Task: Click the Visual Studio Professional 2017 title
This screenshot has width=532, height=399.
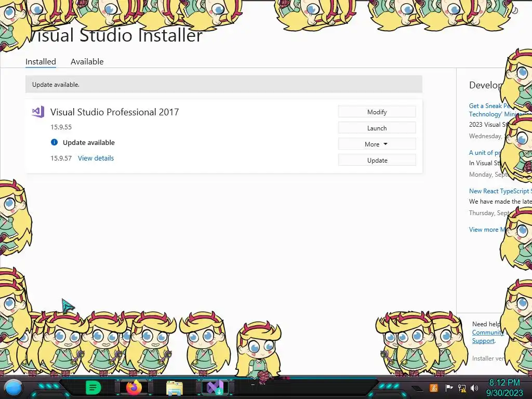Action: (x=115, y=112)
